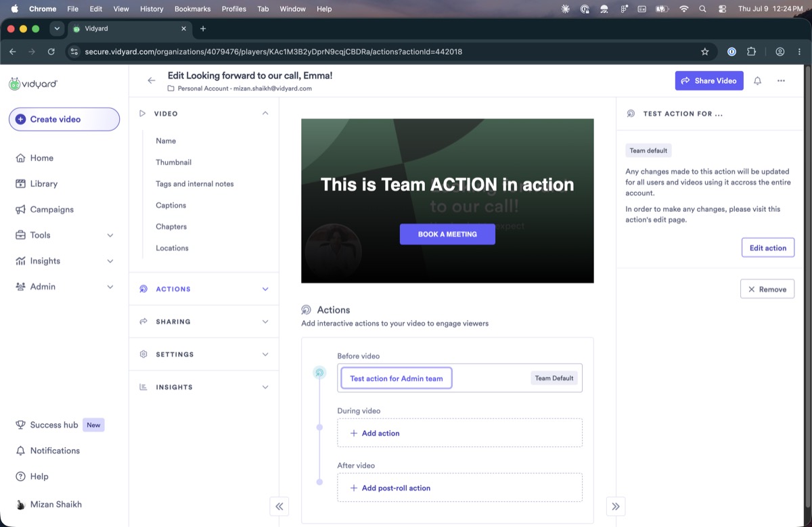Click the date and time in menu bar
Image resolution: width=812 pixels, height=527 pixels.
pos(770,9)
